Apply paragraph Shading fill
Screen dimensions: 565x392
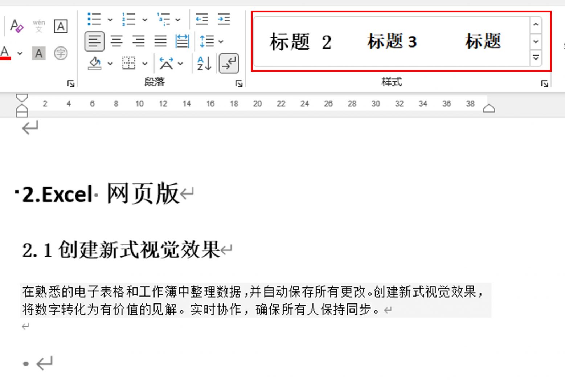(x=94, y=63)
